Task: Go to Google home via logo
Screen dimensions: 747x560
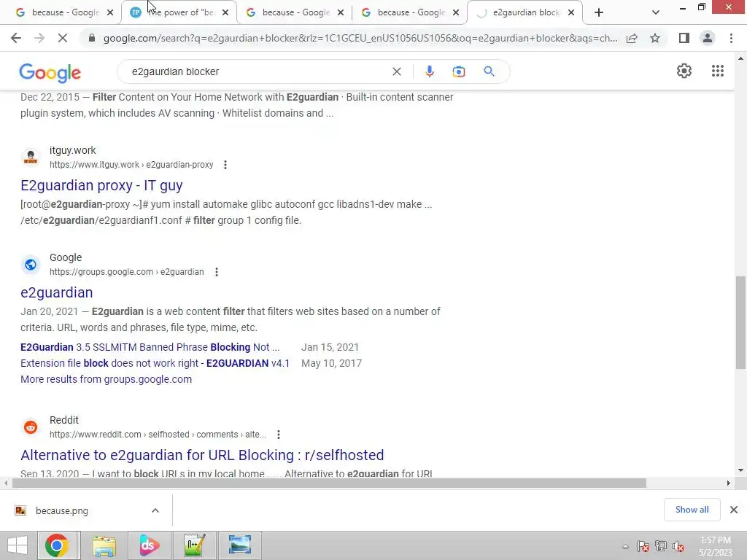Action: click(x=50, y=72)
